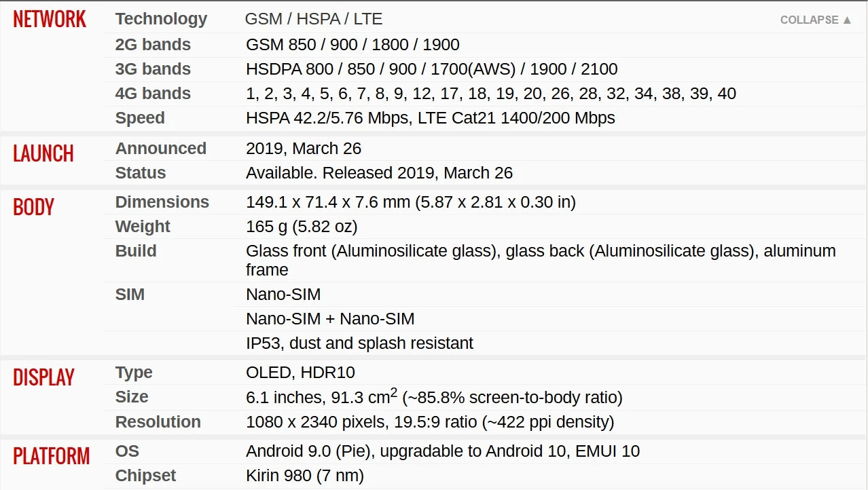The width and height of the screenshot is (868, 490).
Task: Click the Speed row label
Action: coord(139,117)
